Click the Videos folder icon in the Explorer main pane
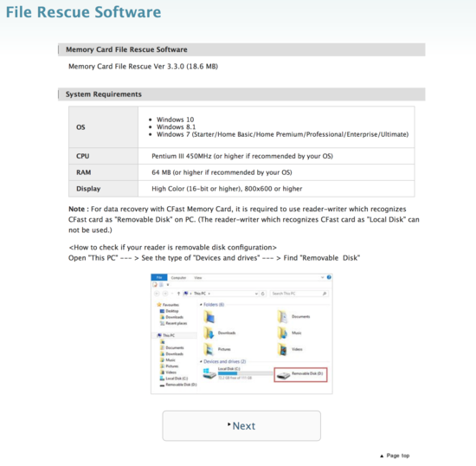This screenshot has height=466, width=476. 282,349
